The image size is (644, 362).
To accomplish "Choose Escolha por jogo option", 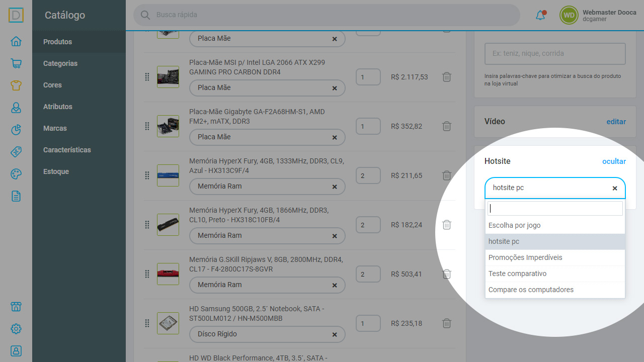I will tap(555, 225).
